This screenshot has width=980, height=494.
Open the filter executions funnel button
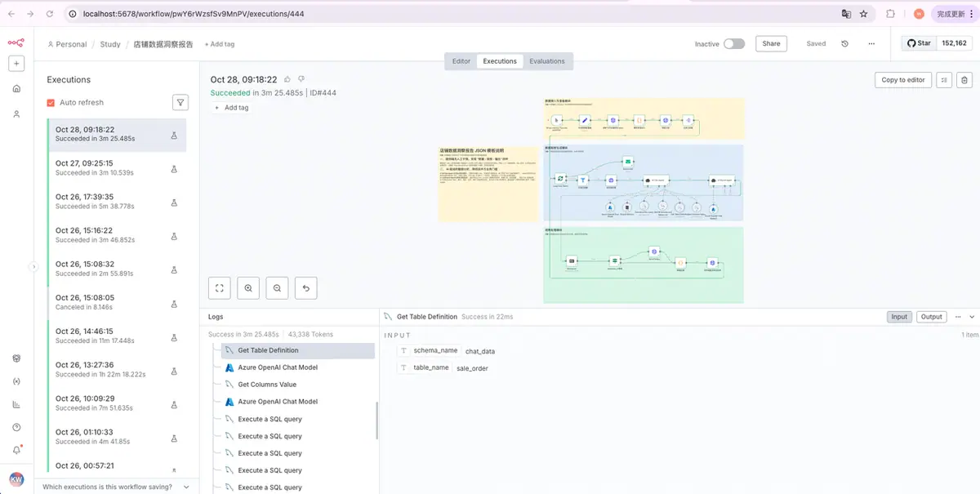[180, 102]
